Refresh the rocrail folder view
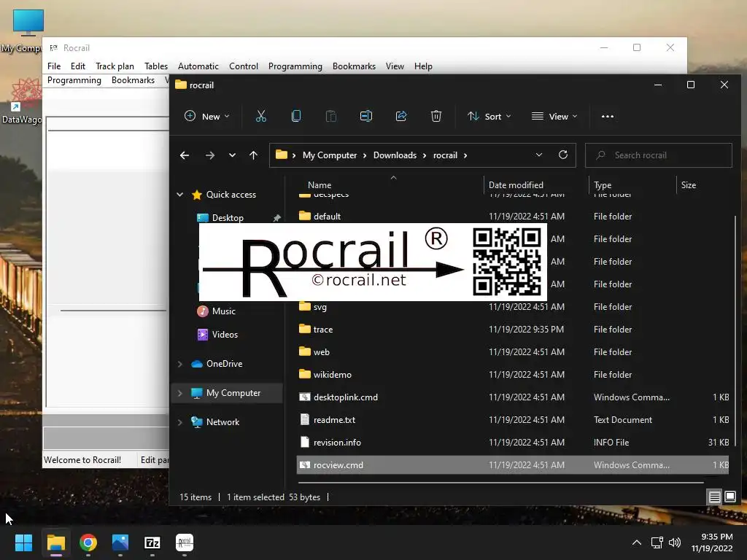This screenshot has height=560, width=747. click(x=563, y=155)
